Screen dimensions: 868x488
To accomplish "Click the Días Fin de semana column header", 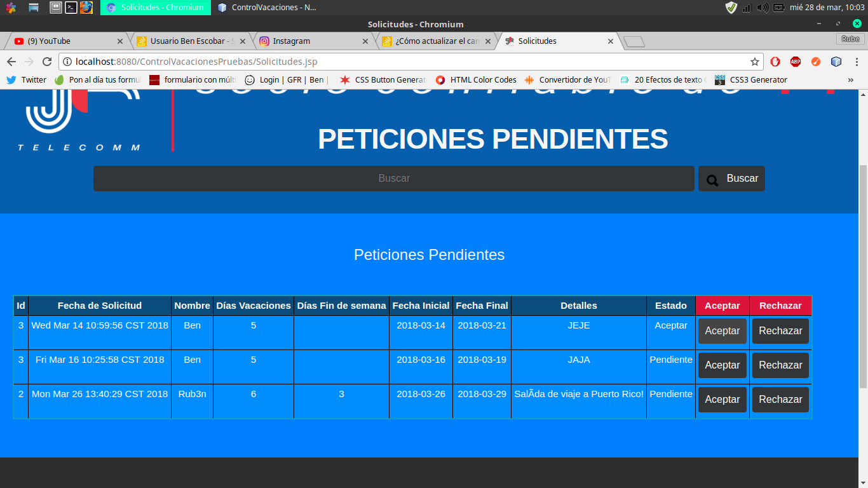I will (x=341, y=306).
